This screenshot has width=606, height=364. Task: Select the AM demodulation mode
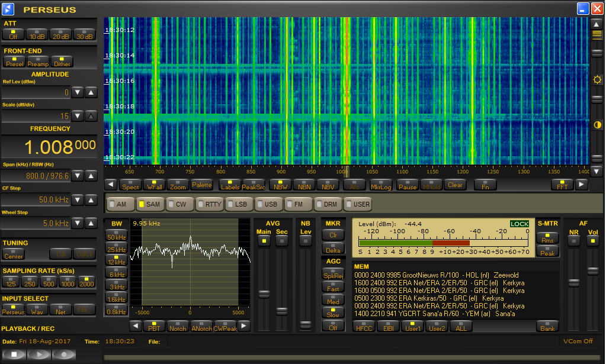pyautogui.click(x=118, y=204)
